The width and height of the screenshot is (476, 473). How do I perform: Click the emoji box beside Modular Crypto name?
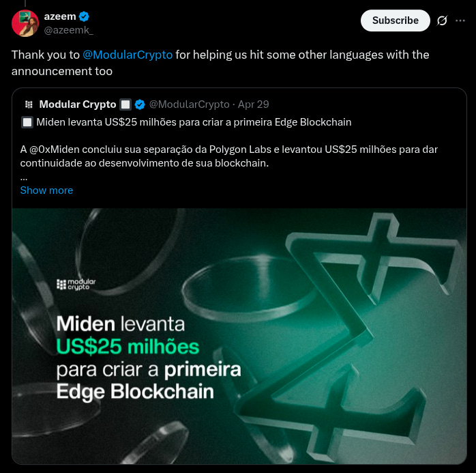(x=125, y=104)
